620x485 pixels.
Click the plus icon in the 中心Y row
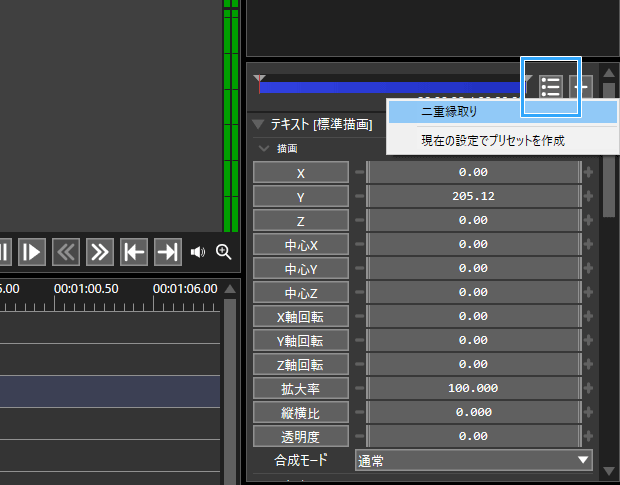click(588, 268)
